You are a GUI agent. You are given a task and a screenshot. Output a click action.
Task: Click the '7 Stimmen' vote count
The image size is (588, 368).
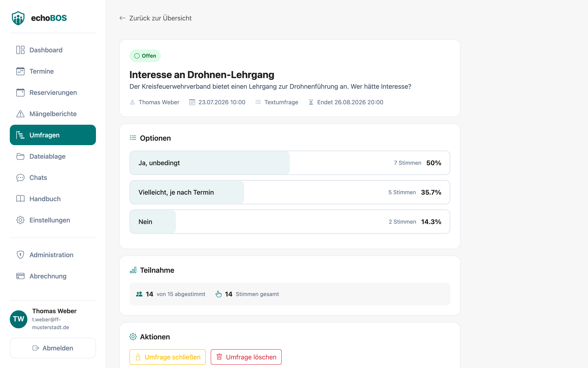408,163
